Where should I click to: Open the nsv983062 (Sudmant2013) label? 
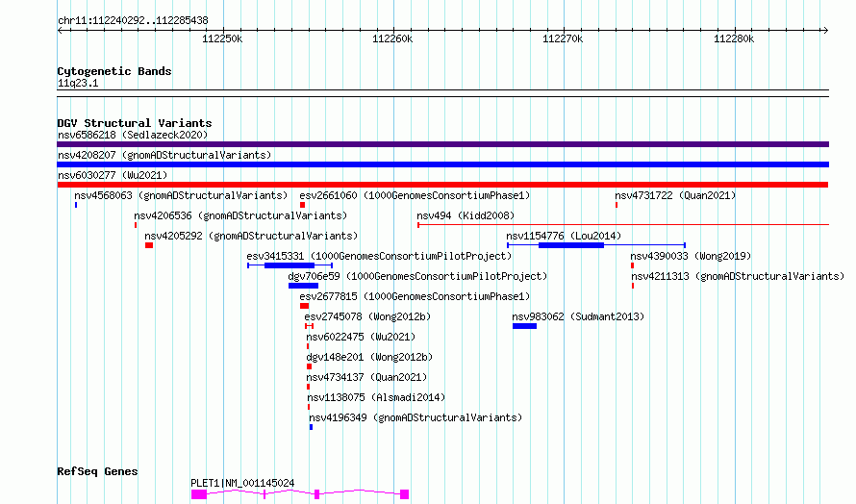[578, 316]
